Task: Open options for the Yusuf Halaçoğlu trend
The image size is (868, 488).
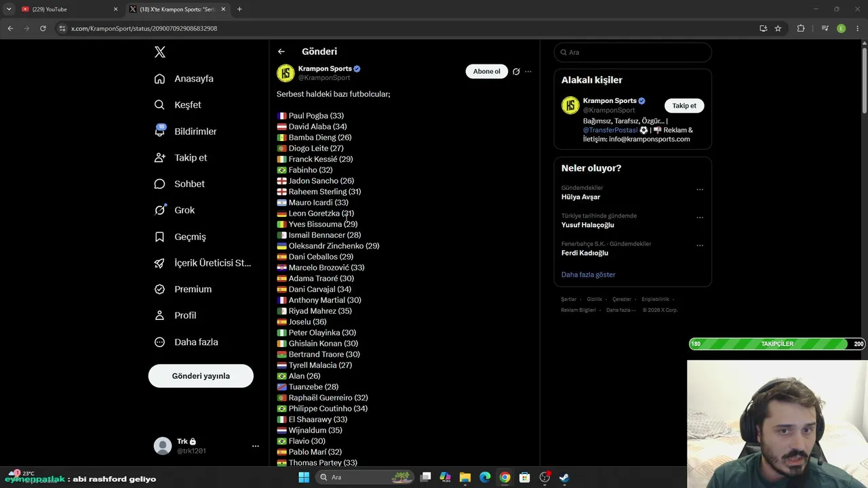Action: pyautogui.click(x=700, y=218)
